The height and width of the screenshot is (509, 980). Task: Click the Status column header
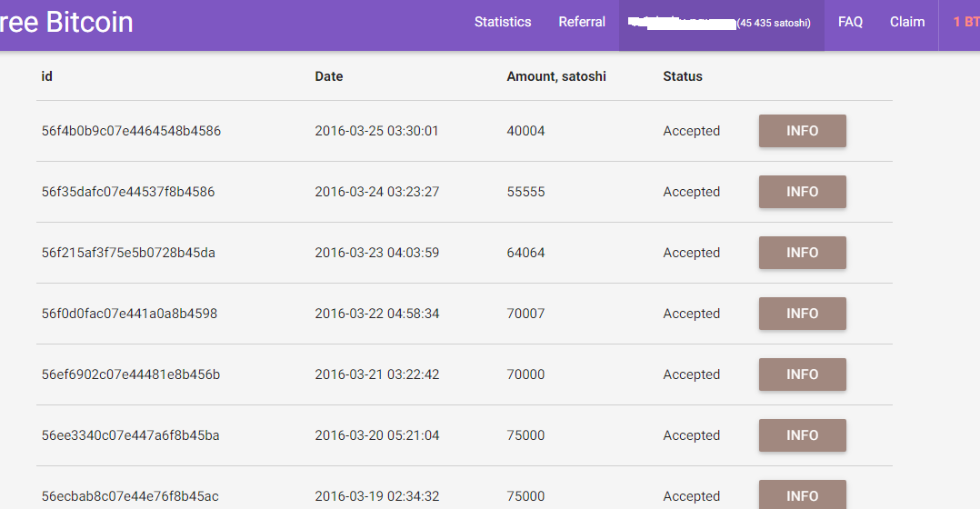[x=683, y=76]
